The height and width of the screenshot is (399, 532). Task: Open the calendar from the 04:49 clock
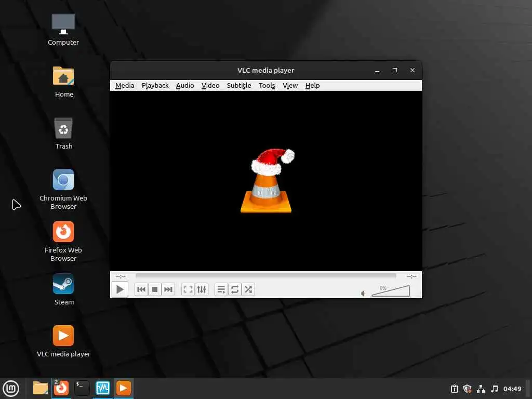click(x=512, y=389)
